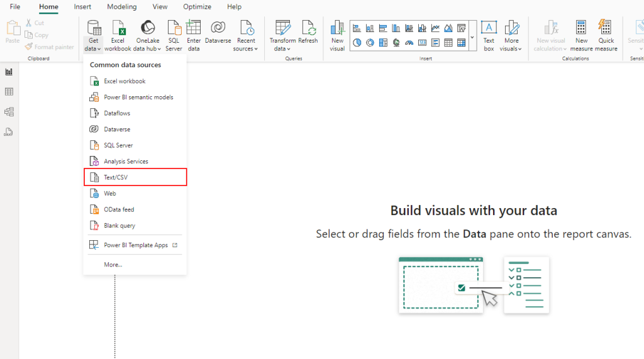
Task: Click the Dataverse ribbon button
Action: 218,33
